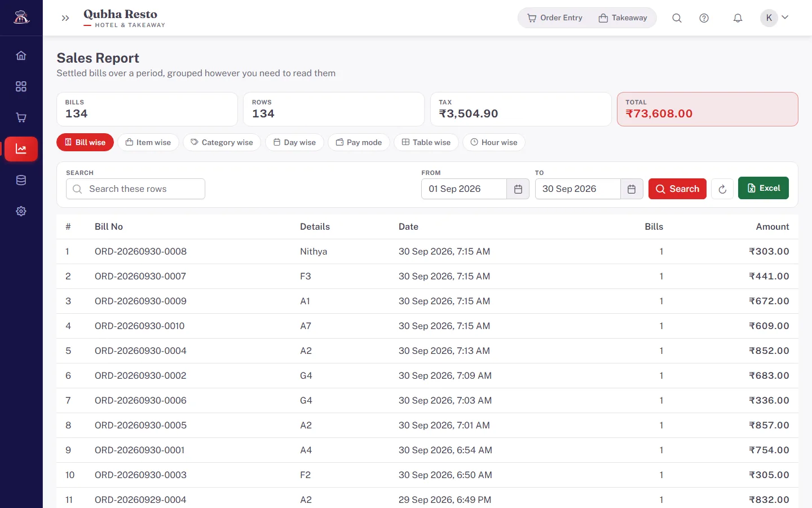This screenshot has height=508, width=812.
Task: Open Takeaway from top bar
Action: pos(623,18)
